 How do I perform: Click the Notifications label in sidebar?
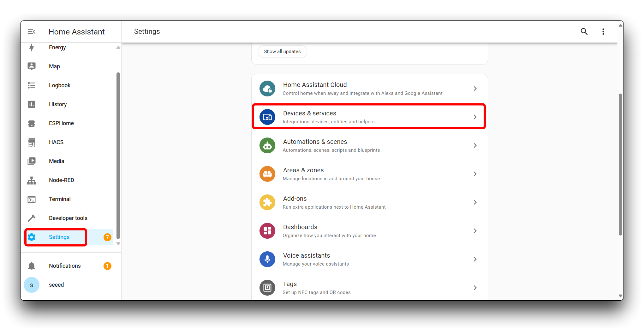coord(65,266)
